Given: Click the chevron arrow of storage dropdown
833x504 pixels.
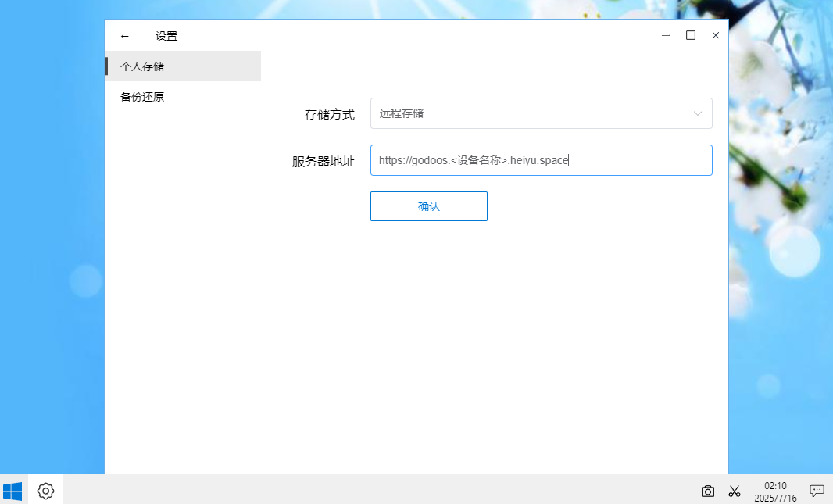Looking at the screenshot, I should click(698, 113).
